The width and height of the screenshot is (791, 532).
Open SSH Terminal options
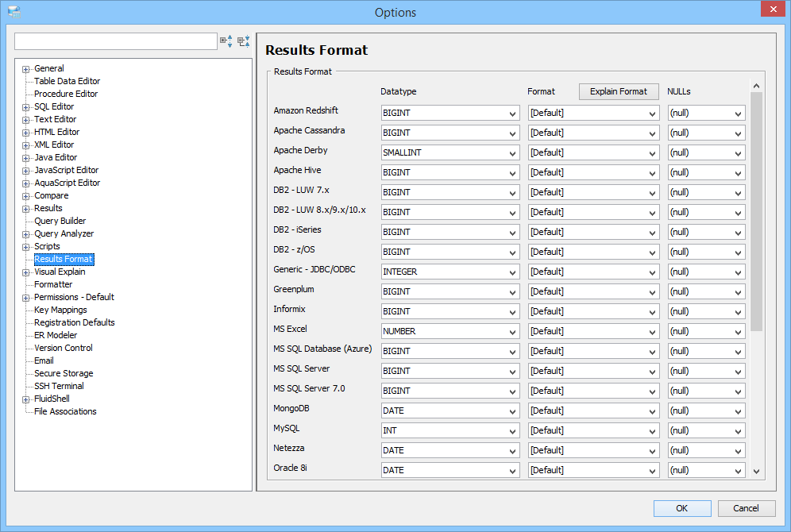click(59, 386)
